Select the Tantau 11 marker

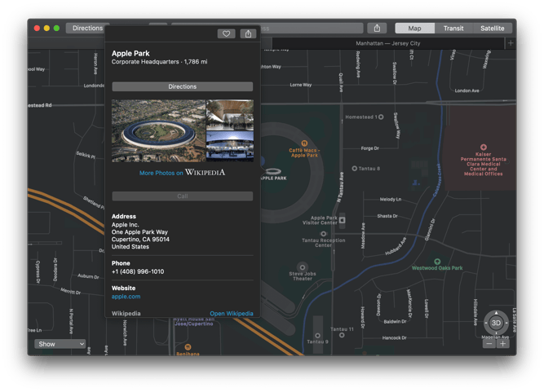[x=342, y=335]
